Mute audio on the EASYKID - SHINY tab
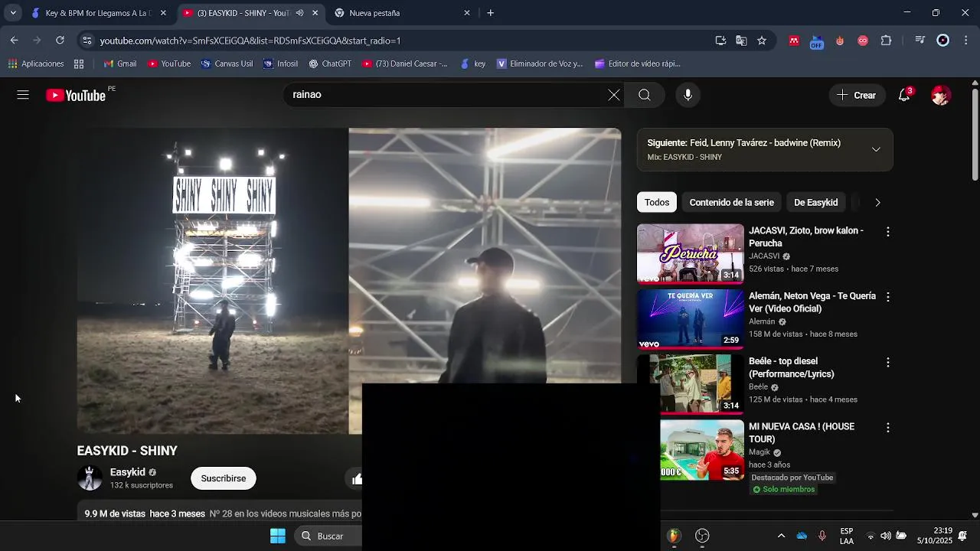Viewport: 980px width, 551px height. (299, 13)
